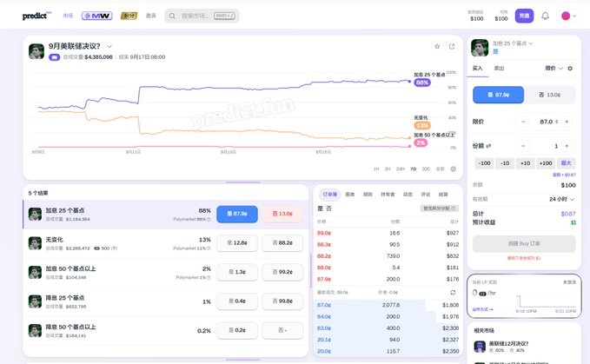The height and width of the screenshot is (364, 590).
Task: Click the 2% pink chart label badge
Action: click(x=421, y=142)
